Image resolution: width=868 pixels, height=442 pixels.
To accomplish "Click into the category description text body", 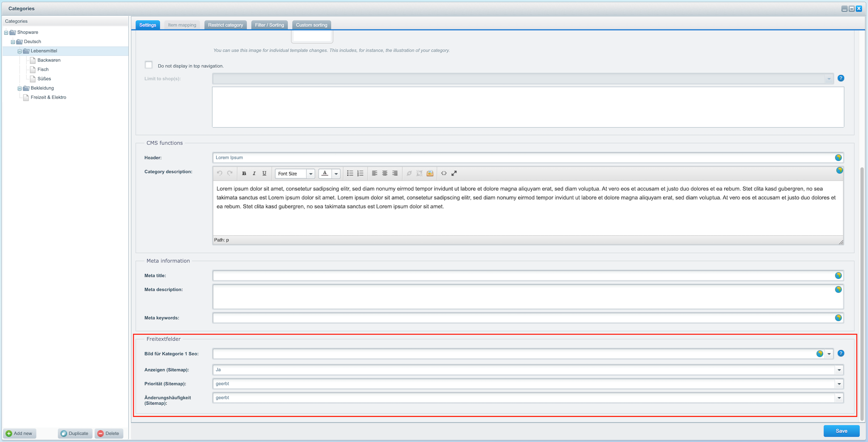I will (x=528, y=208).
